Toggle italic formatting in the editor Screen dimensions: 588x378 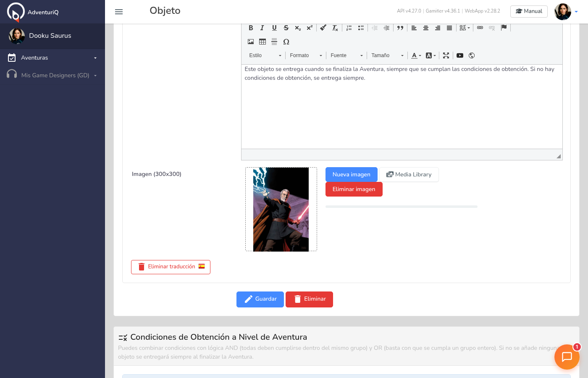tap(262, 28)
